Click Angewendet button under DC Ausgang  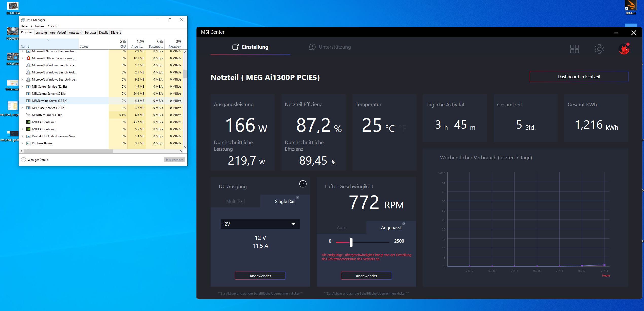coord(260,276)
